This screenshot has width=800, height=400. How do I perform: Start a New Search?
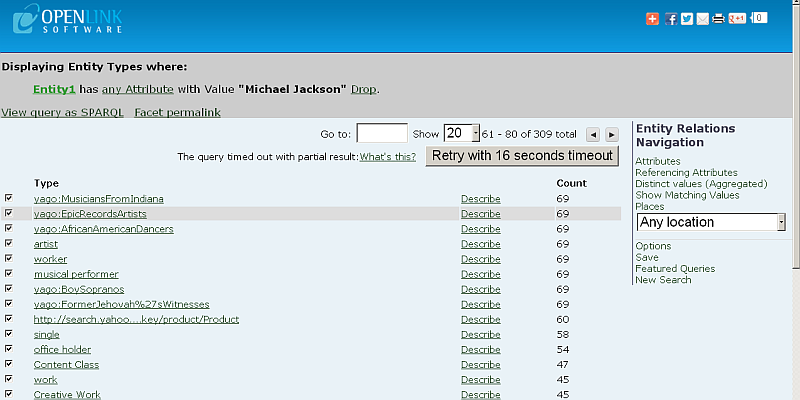663,280
